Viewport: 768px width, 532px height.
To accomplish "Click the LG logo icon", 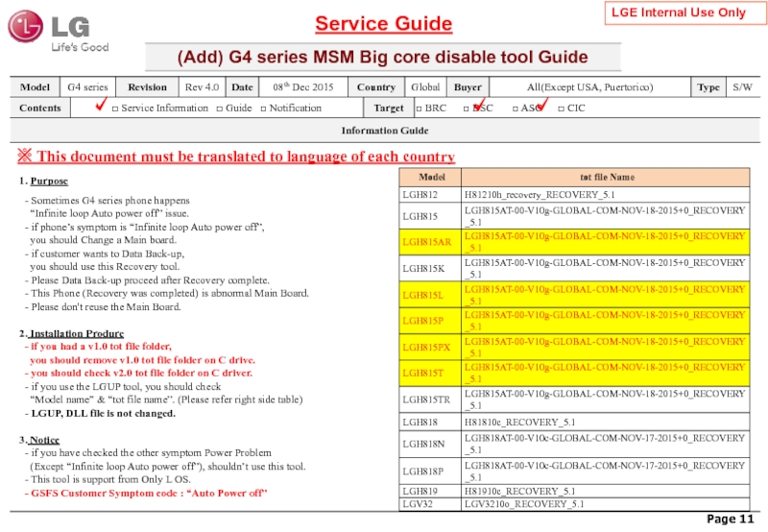I will coord(25,27).
